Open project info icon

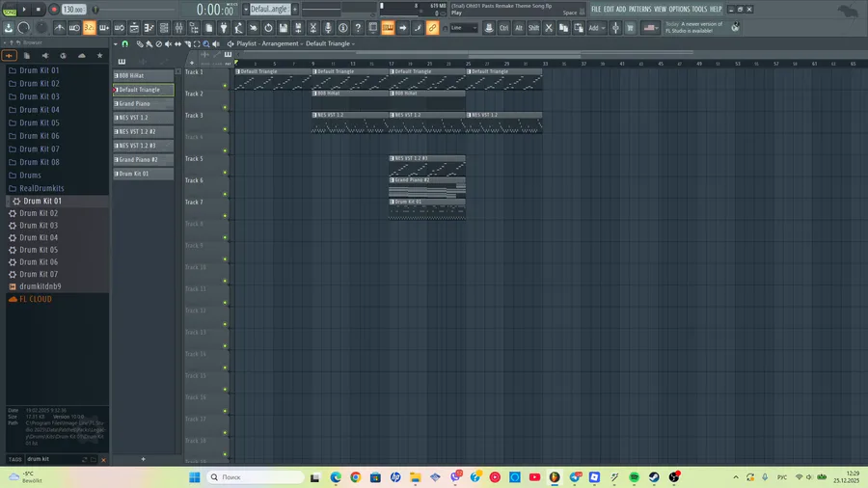point(343,28)
